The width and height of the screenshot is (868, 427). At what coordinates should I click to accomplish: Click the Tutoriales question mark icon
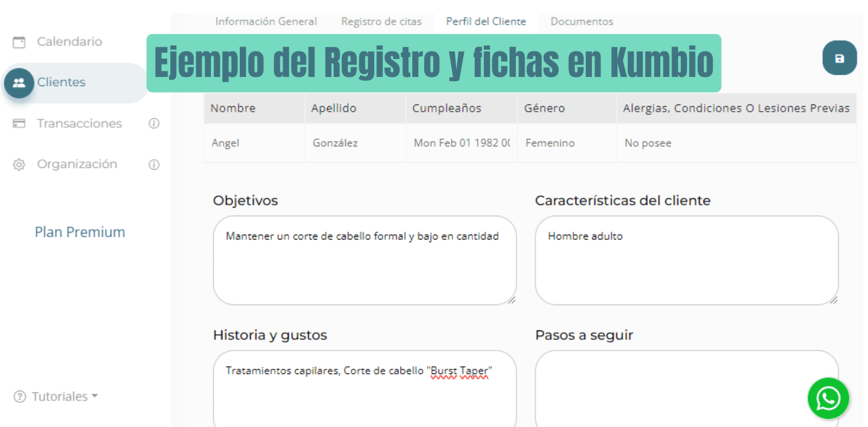pos(20,397)
